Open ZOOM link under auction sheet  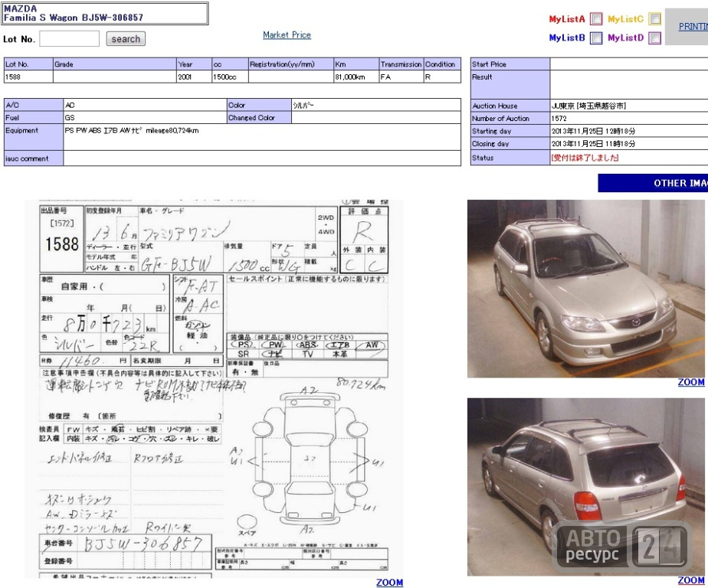tap(390, 583)
